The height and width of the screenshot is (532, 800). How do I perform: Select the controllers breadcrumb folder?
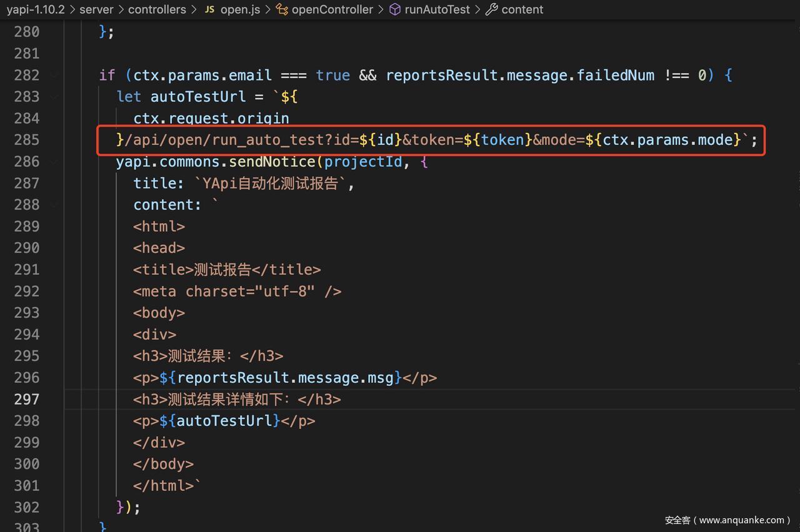pos(157,9)
